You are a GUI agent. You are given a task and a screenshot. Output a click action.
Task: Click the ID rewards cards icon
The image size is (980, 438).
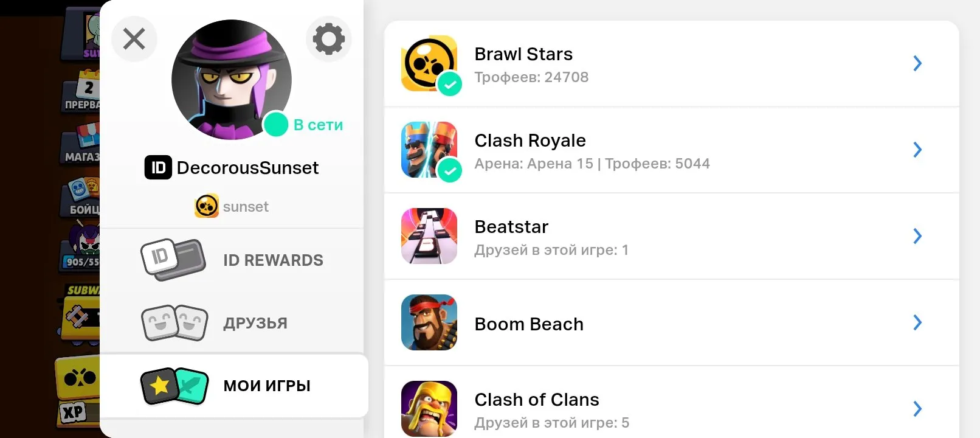point(173,260)
